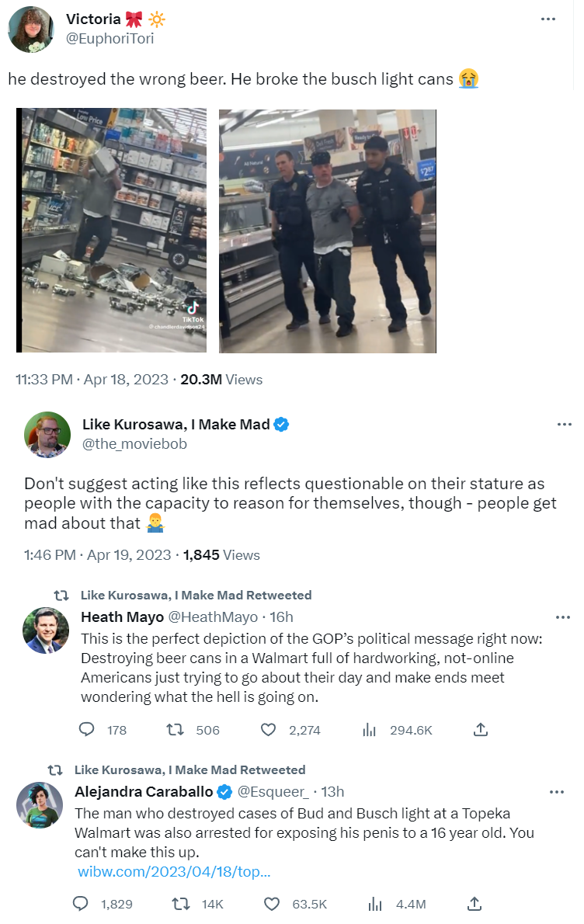Image resolution: width=584 pixels, height=924 pixels.
Task: Open more options on the_moviebob's tweet
Action: (565, 425)
